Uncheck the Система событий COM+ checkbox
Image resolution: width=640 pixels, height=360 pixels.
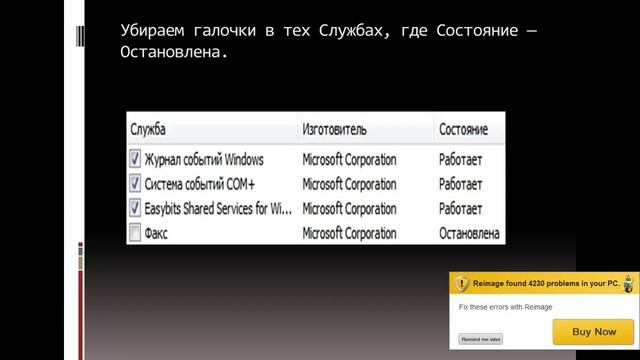(x=135, y=183)
